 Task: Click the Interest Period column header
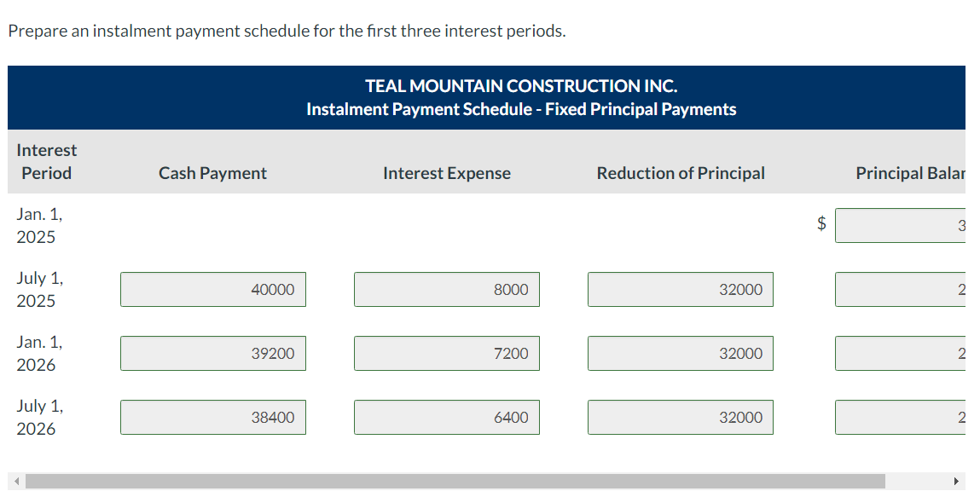click(46, 162)
